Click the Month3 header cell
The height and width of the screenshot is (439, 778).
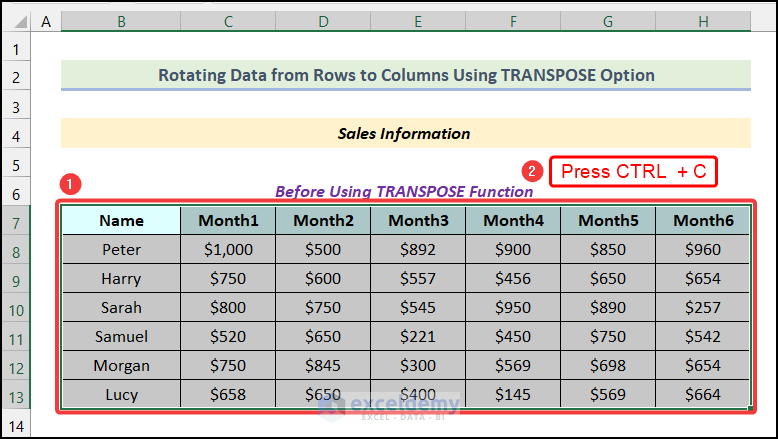coord(418,221)
